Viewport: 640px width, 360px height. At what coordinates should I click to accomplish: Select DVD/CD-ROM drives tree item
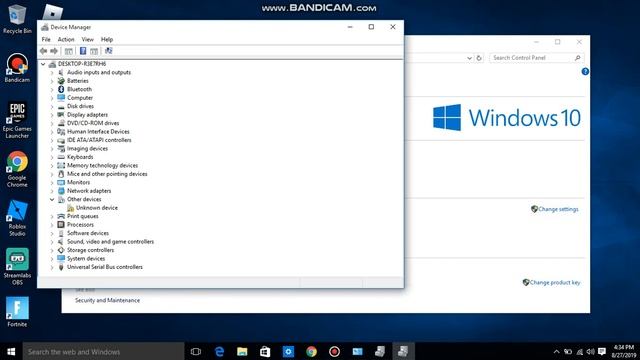coord(93,123)
